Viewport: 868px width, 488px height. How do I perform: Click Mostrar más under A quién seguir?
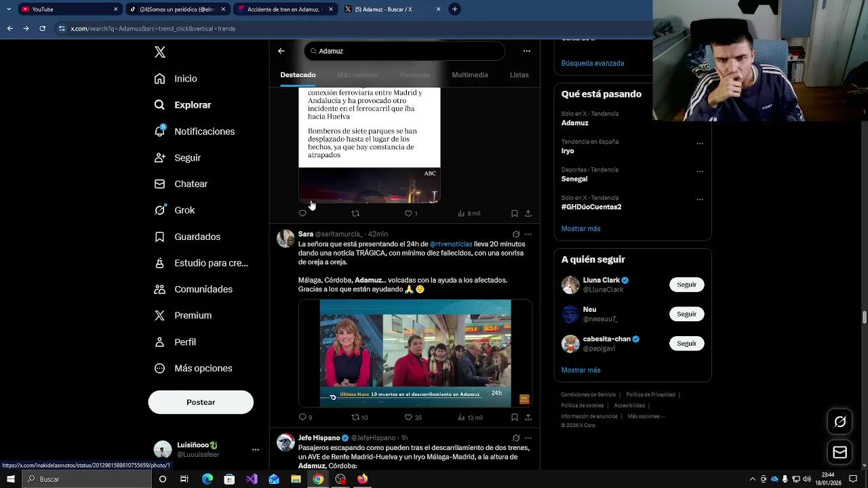pyautogui.click(x=581, y=370)
